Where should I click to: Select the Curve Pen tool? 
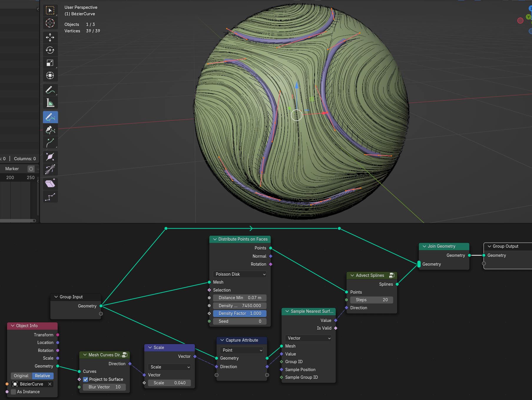tap(50, 130)
